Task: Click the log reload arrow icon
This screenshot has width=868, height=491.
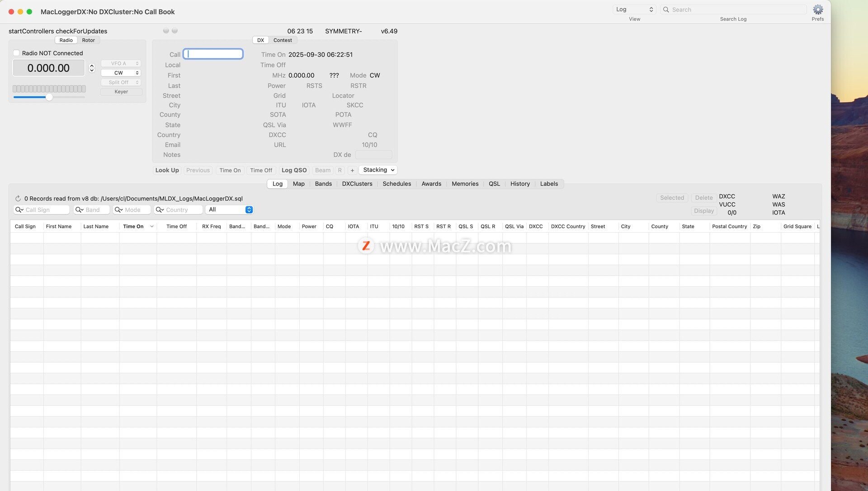Action: click(x=18, y=199)
